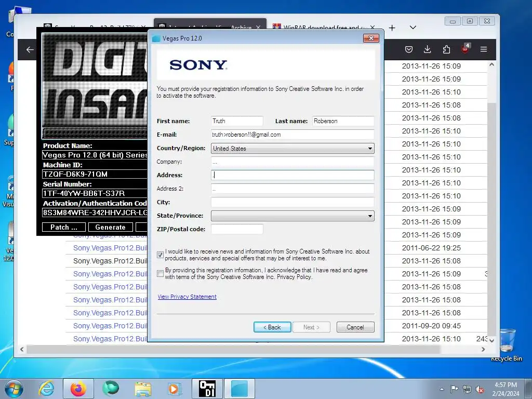This screenshot has height=399, width=532.
Task: Expand the list-all-tabs chevron in Firefox
Action: click(413, 28)
